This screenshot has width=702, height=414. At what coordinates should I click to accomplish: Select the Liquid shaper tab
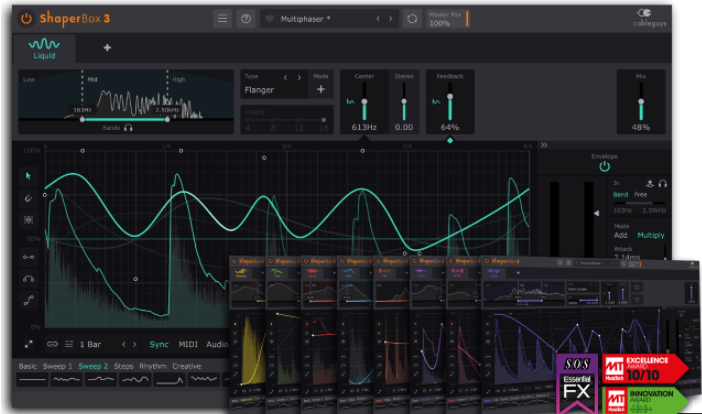click(43, 48)
